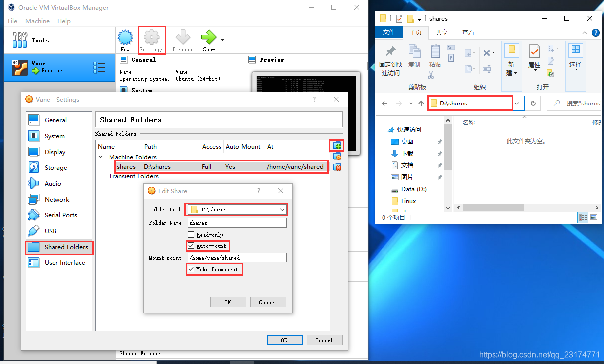The image size is (604, 364).
Task: Click the Folder Name input field
Action: click(x=237, y=223)
